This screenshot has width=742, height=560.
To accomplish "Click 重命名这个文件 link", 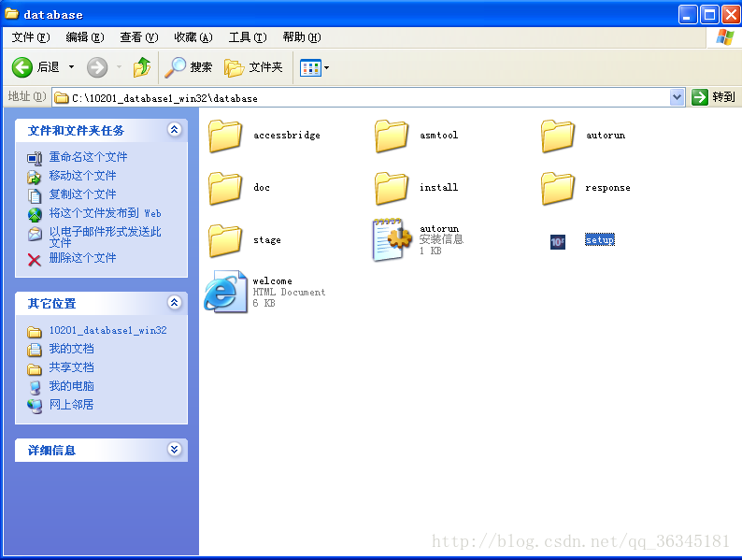I will (x=88, y=157).
